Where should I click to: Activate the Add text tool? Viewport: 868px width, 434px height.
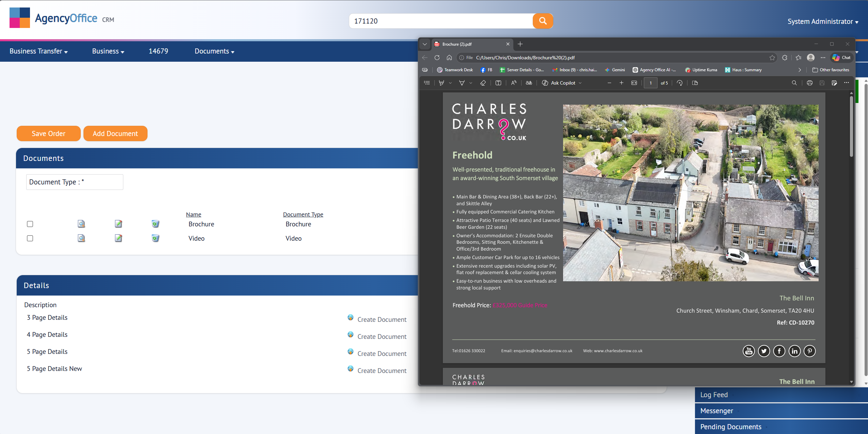point(498,83)
